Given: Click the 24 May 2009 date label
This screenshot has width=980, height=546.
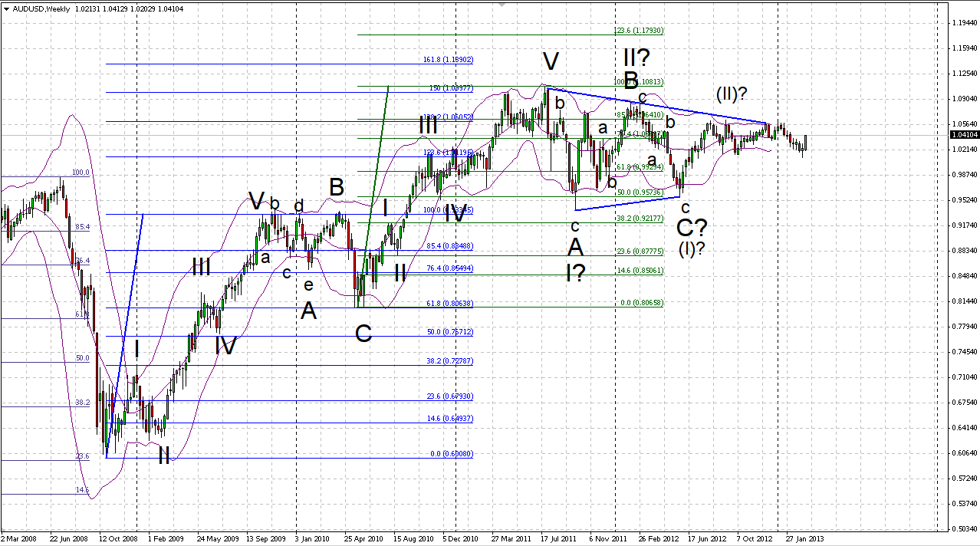Looking at the screenshot, I should coord(216,539).
